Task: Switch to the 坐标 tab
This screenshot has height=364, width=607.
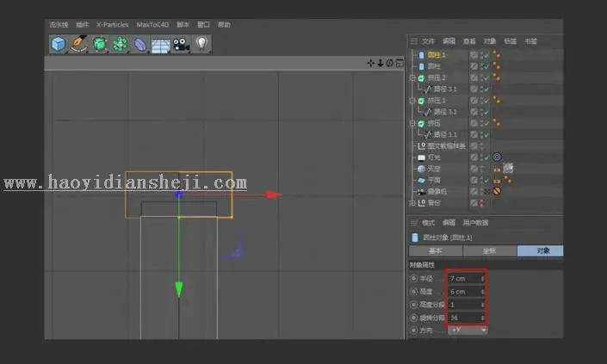Action: tap(489, 250)
